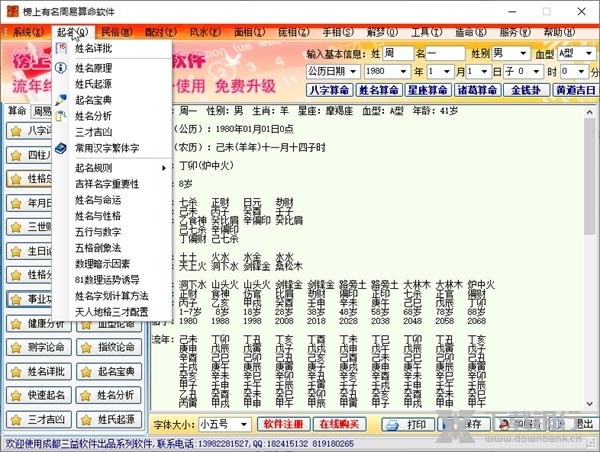Switch to the 算命 sidebar tab

pos(17,111)
